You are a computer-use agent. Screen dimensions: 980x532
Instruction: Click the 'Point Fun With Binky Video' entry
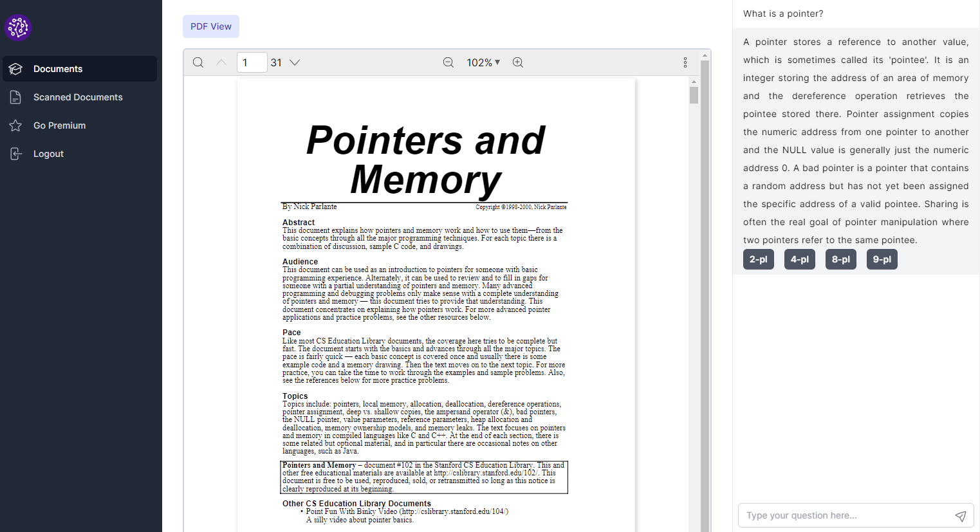click(407, 511)
